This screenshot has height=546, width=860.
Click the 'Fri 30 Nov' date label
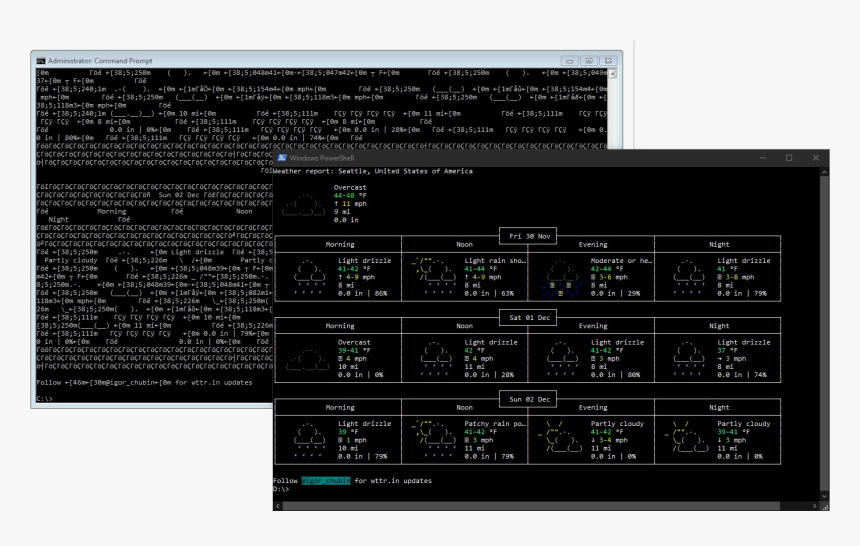point(529,237)
